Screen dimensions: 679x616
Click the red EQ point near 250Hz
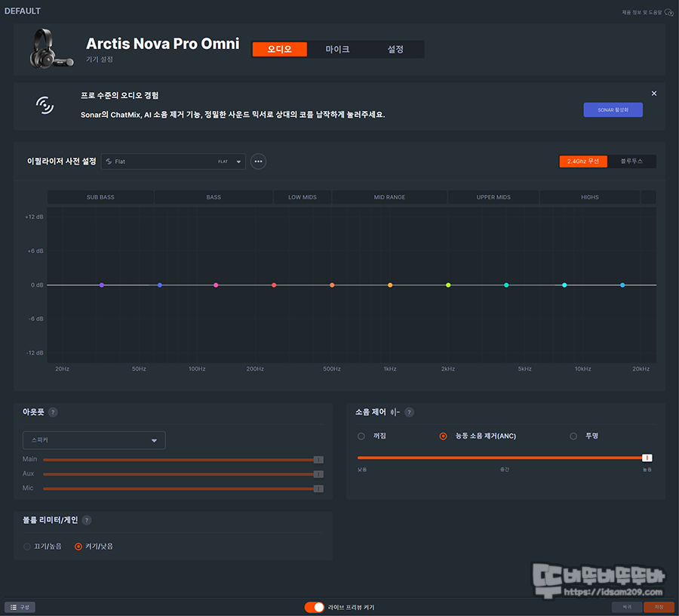point(274,285)
